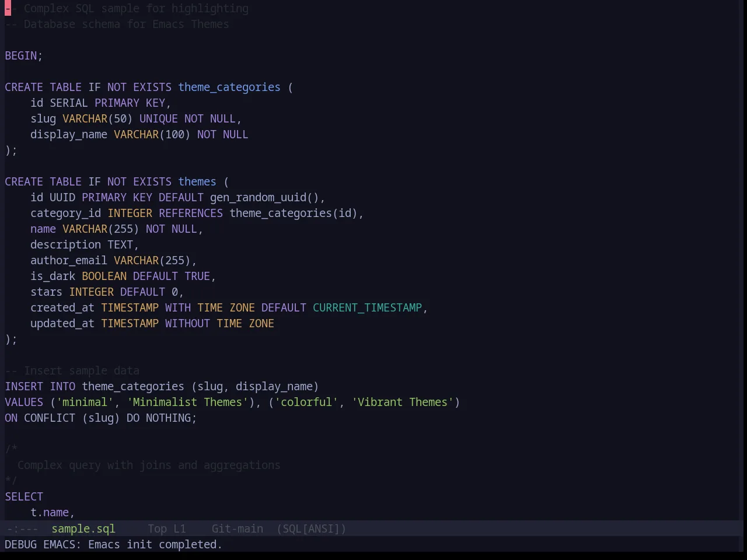Image resolution: width=747 pixels, height=560 pixels.
Task: Click the WITHOUT keyword on updated_at line
Action: 187,323
